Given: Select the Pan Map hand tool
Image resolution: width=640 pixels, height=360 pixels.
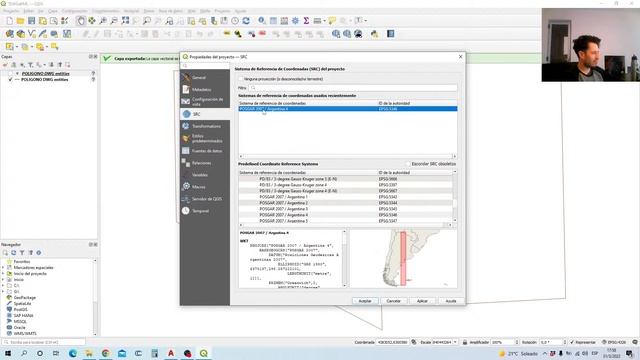Looking at the screenshot, I should coord(81,20).
